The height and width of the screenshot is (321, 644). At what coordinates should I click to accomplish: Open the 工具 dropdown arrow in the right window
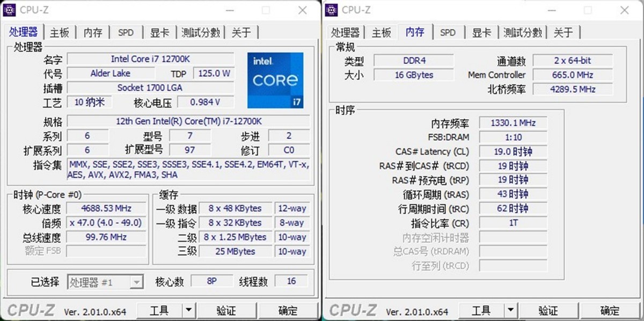click(510, 310)
